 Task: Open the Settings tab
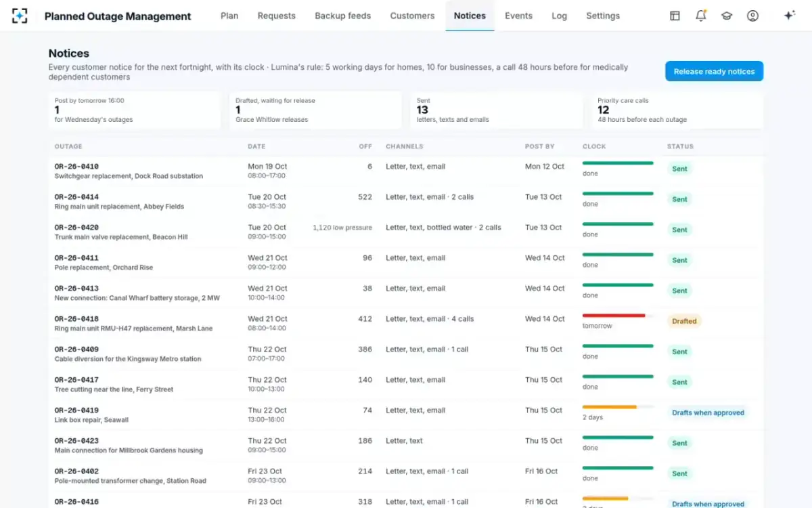(603, 16)
